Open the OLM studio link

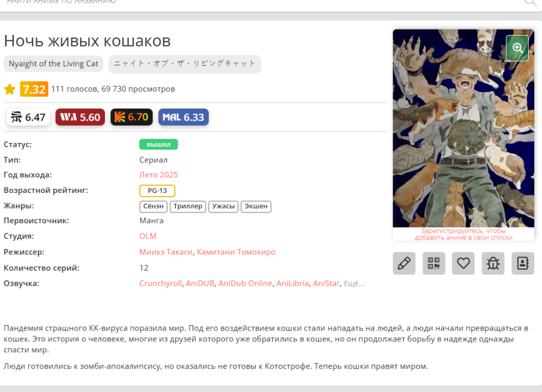[148, 236]
